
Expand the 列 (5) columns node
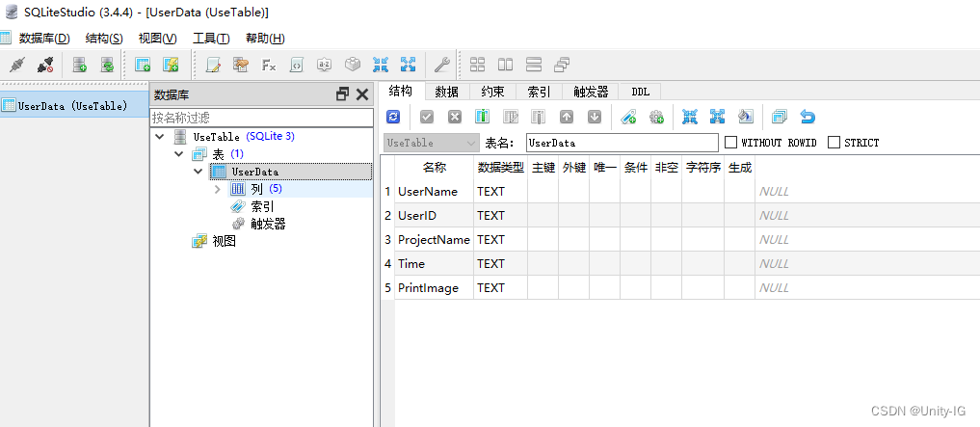coord(218,189)
